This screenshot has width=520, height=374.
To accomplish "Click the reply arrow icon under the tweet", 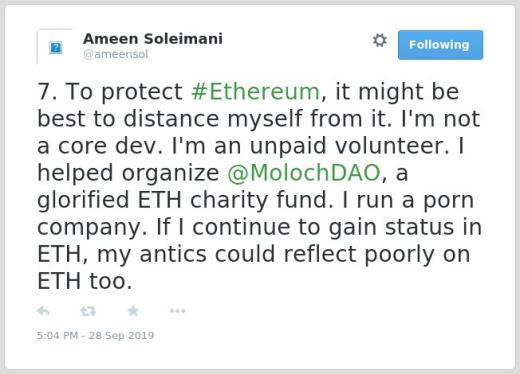I will click(43, 311).
